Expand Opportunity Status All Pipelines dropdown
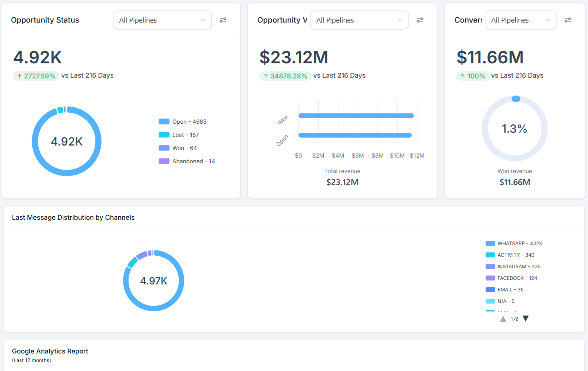 click(162, 20)
